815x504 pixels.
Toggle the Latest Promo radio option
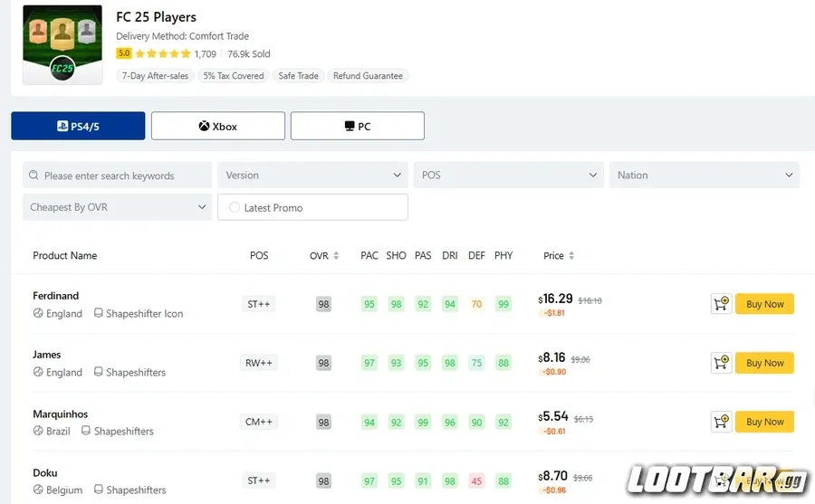coord(235,207)
